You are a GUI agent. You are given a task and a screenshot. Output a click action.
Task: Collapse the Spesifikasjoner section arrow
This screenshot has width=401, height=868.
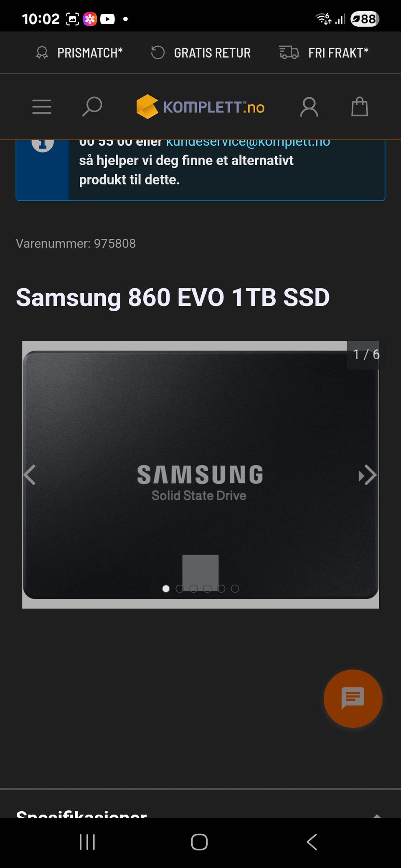[377, 815]
